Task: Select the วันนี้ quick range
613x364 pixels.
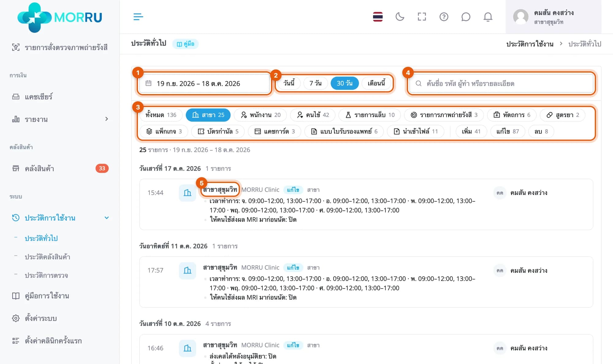Action: coord(289,83)
